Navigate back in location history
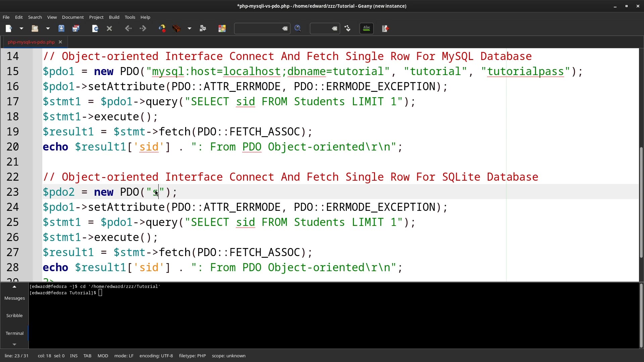Viewport: 644px width, 362px height. [x=128, y=28]
